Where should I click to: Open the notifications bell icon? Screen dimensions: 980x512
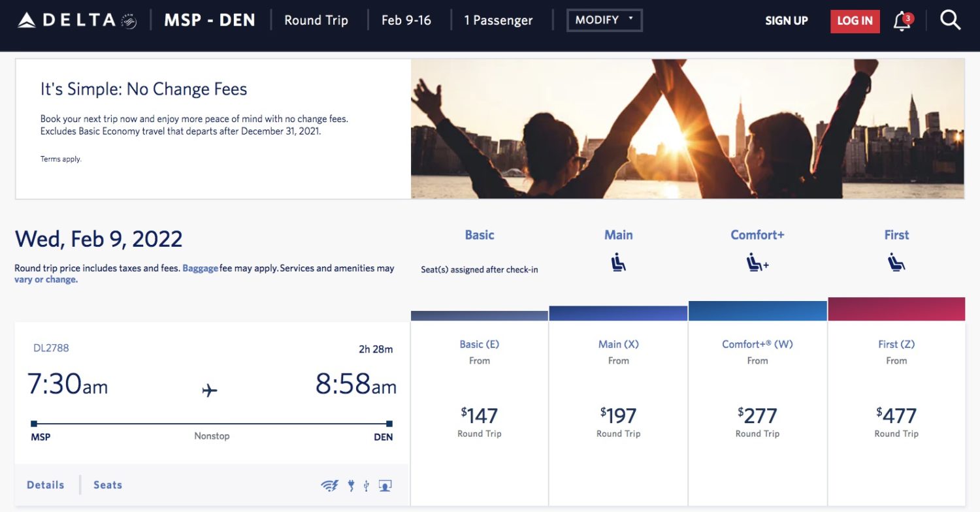900,22
